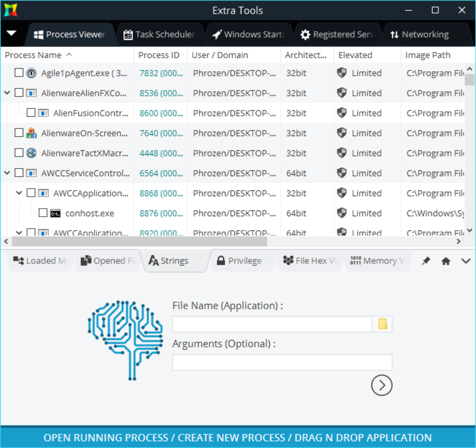Click the pin icon in lower panel
The image size is (476, 448).
tap(426, 261)
